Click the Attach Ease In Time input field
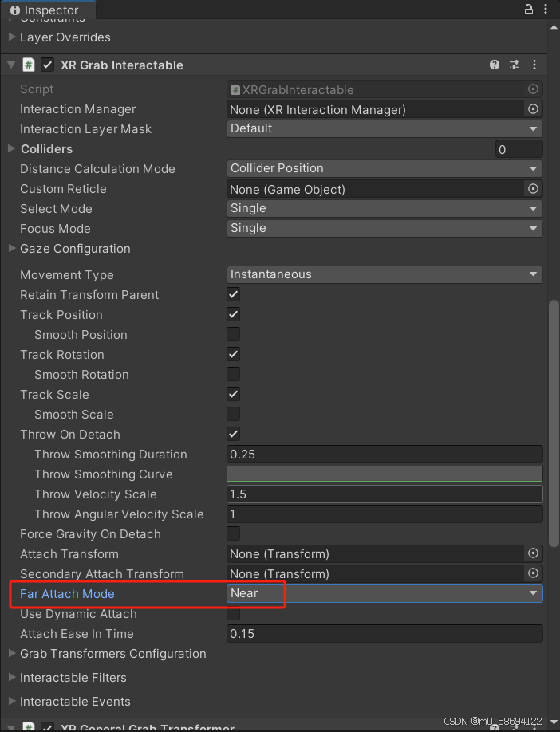The image size is (560, 732). point(385,633)
